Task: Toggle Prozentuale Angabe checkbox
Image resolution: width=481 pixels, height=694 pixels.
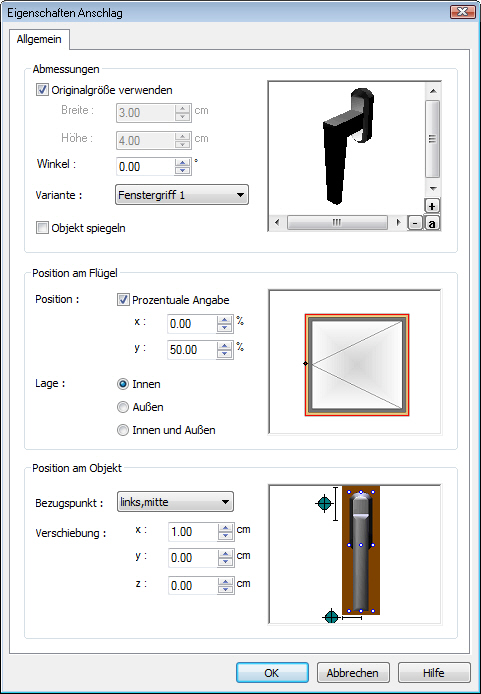Action: [x=123, y=300]
